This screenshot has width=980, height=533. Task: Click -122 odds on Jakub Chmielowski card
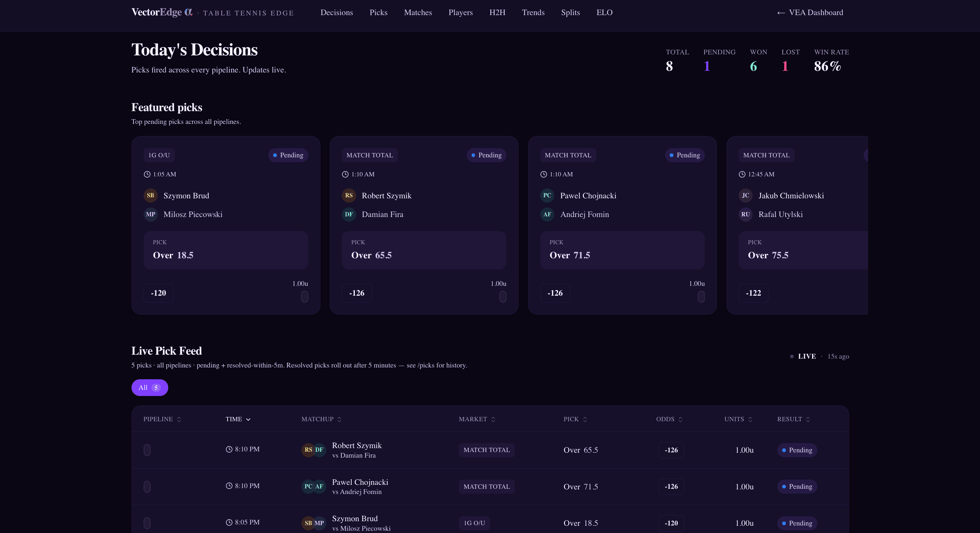753,293
